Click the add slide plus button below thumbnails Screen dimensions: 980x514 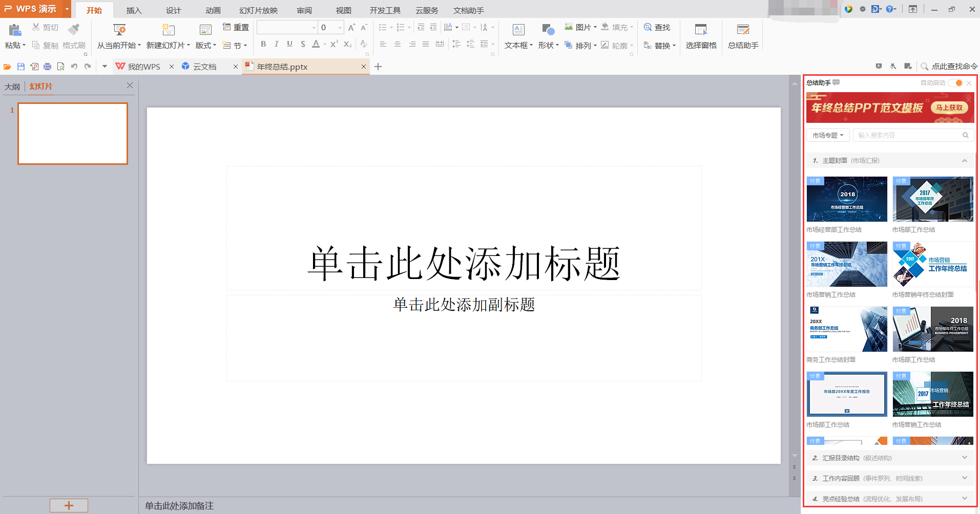click(x=69, y=505)
